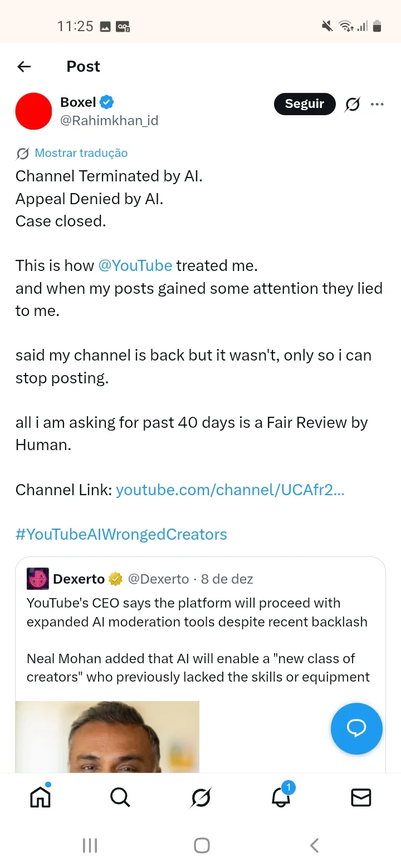Image resolution: width=401 pixels, height=868 pixels.
Task: Open the youtube.com channel link
Action: pos(230,490)
